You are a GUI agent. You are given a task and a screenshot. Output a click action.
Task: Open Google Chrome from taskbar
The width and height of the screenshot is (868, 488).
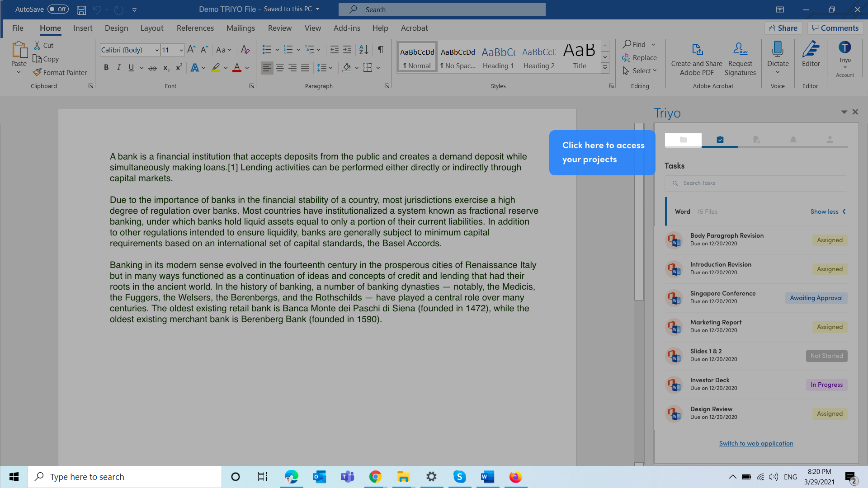tap(375, 477)
